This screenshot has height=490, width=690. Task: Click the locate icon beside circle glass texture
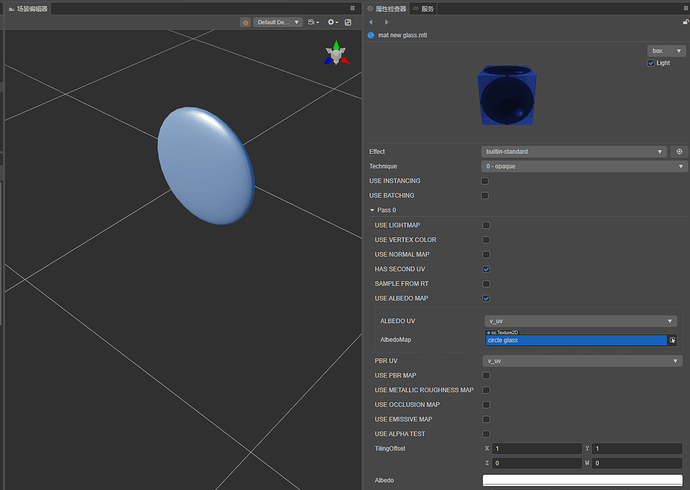coord(673,340)
